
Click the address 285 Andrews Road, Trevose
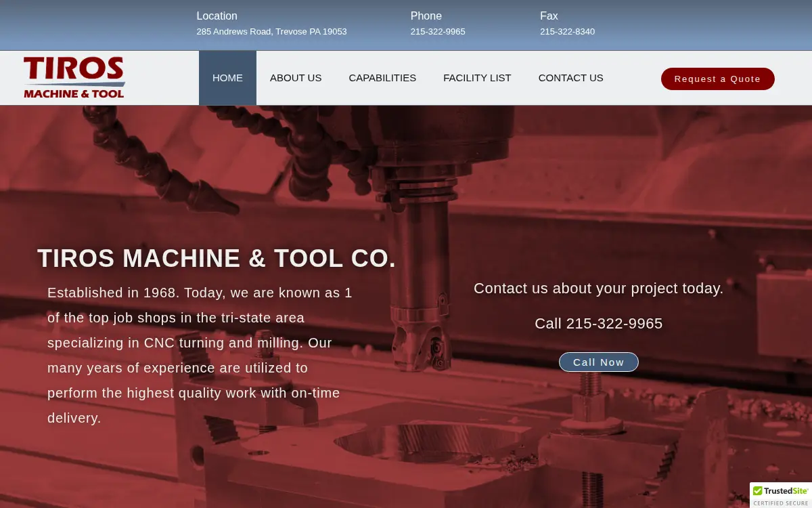[271, 32]
